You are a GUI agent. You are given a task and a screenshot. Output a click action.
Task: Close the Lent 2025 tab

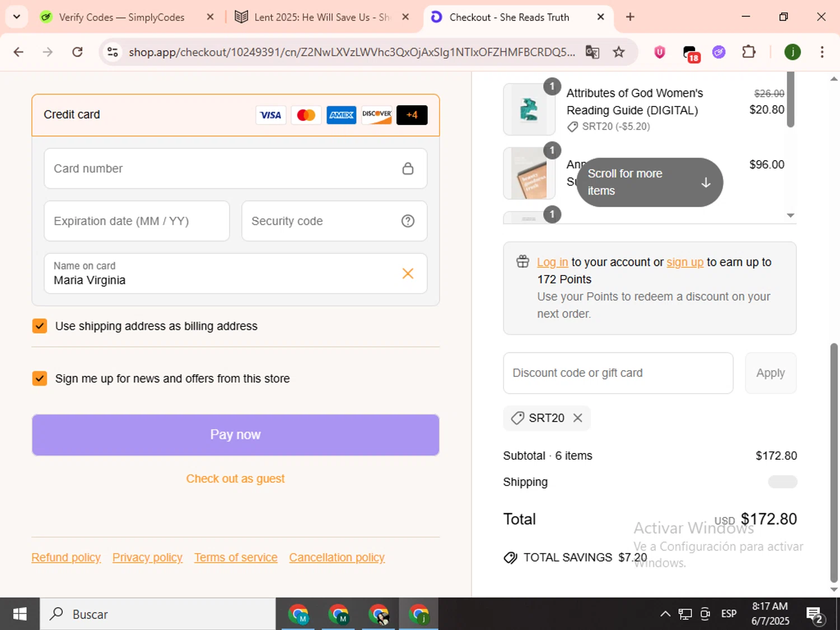click(x=405, y=17)
